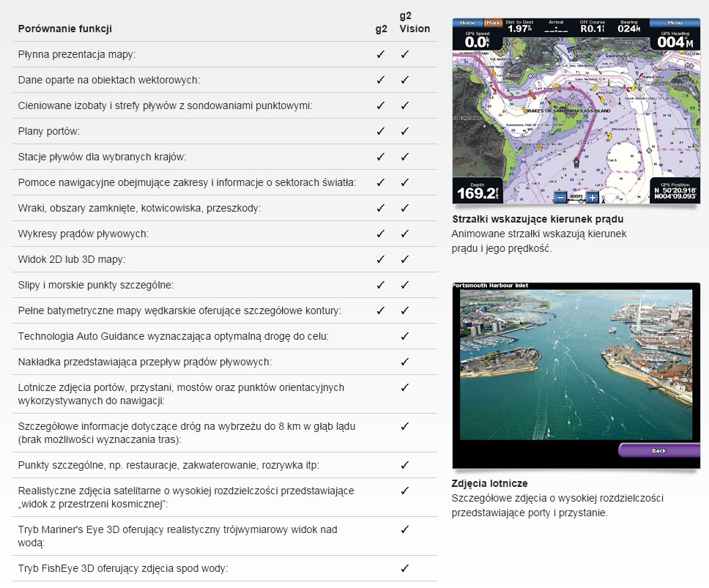Click the g2 Vision column header

[414, 22]
